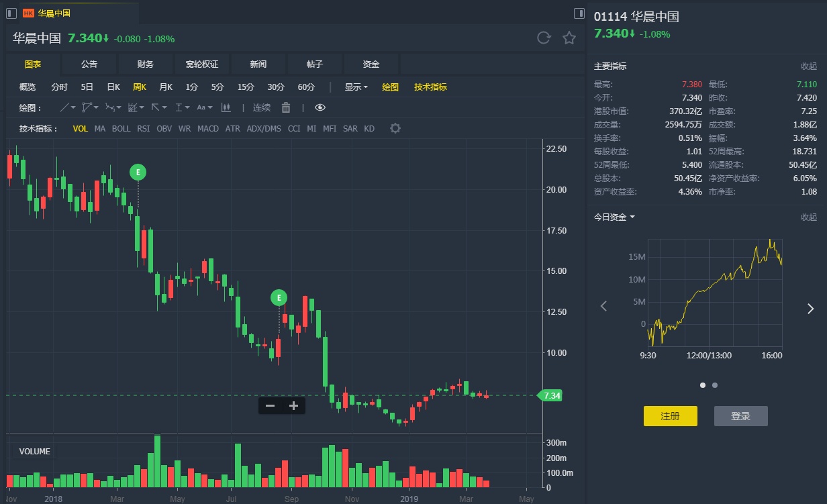Toggle the 连续 continuous drawing mode
This screenshot has height=504, width=827.
pos(262,107)
